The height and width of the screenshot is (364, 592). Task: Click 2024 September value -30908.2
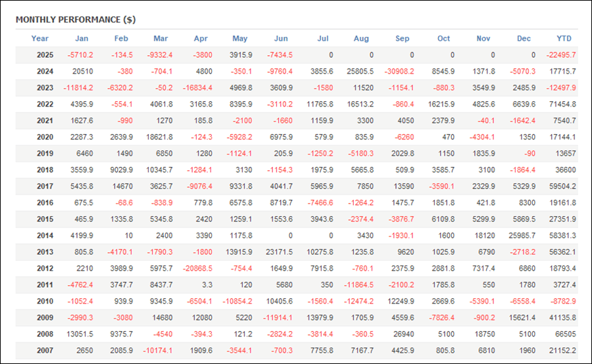[399, 72]
